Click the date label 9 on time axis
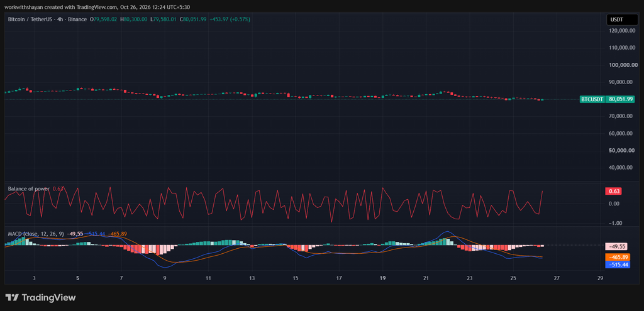The image size is (644, 311). (x=165, y=278)
